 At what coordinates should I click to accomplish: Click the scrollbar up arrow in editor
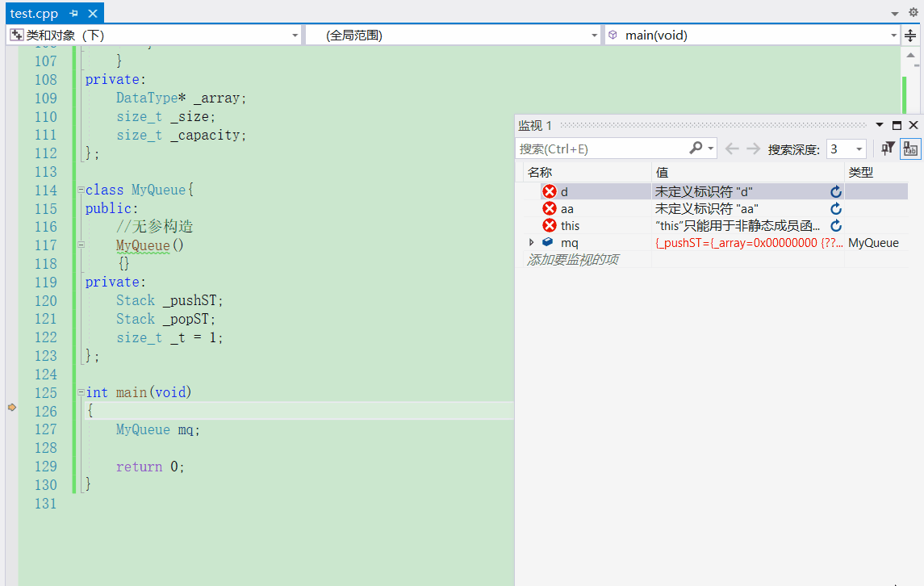910,56
